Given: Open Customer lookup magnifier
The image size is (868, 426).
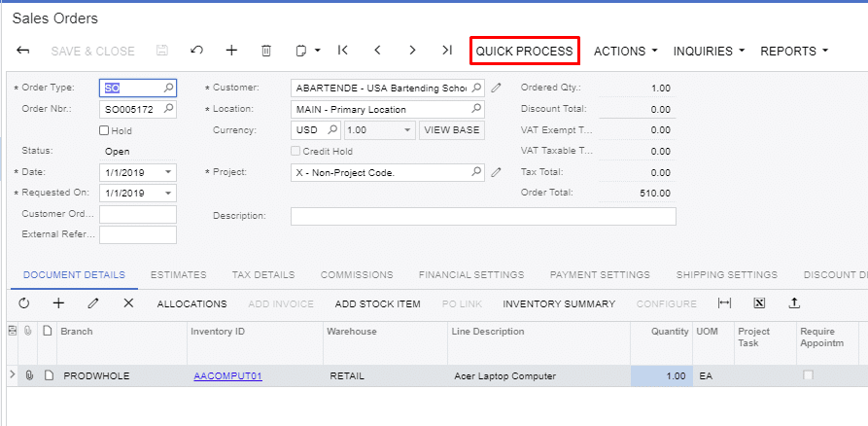Looking at the screenshot, I should (476, 88).
